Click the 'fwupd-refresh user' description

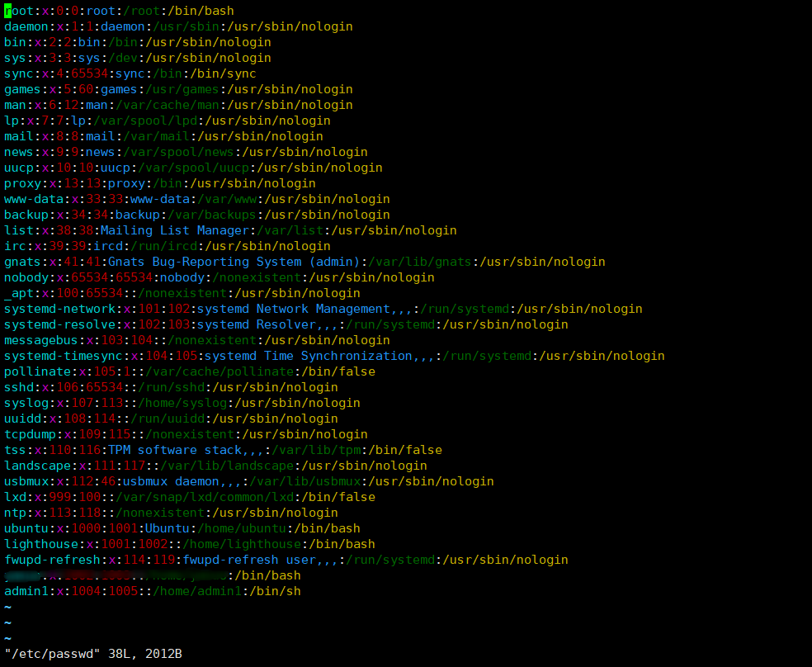pyautogui.click(x=256, y=560)
